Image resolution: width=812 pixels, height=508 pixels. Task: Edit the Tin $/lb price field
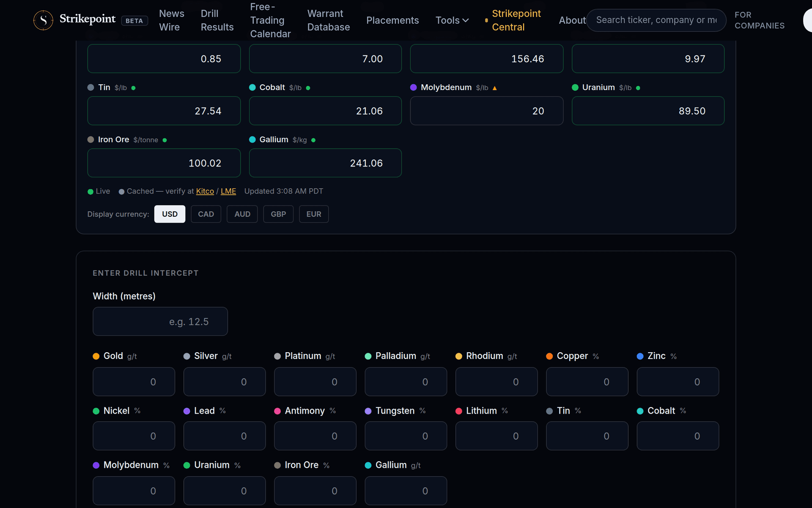click(164, 111)
